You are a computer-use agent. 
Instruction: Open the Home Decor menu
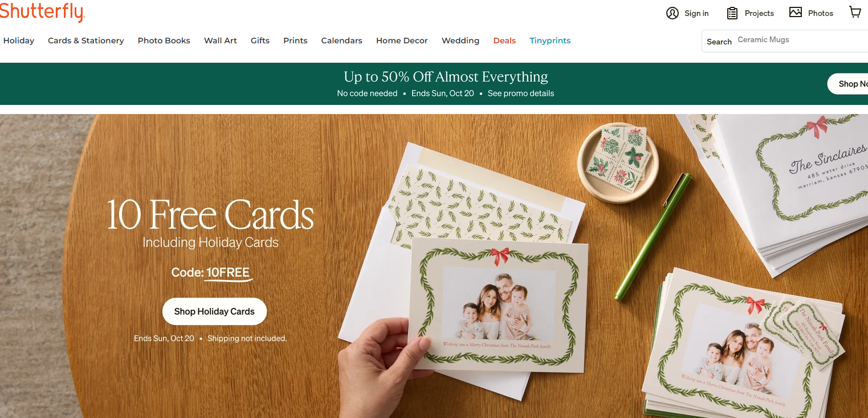402,40
